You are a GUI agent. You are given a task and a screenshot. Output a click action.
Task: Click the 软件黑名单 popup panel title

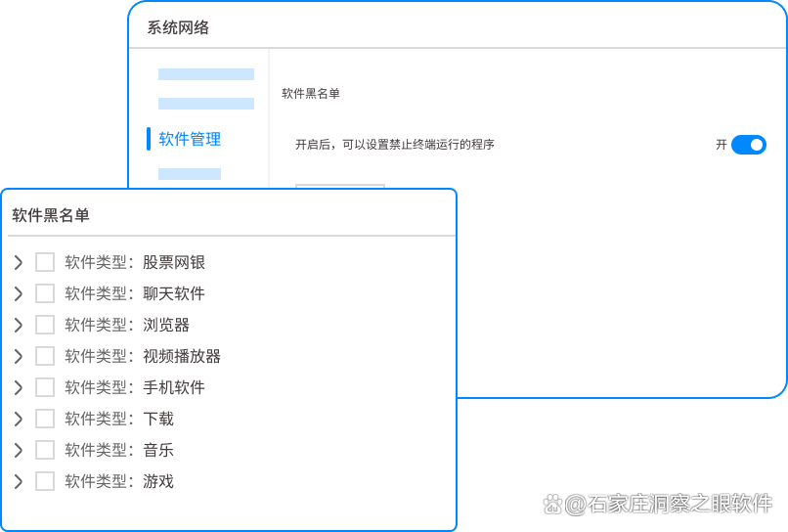click(x=51, y=215)
